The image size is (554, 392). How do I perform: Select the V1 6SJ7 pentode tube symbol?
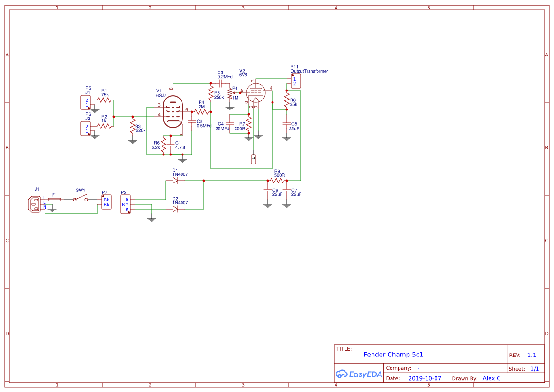click(x=173, y=112)
